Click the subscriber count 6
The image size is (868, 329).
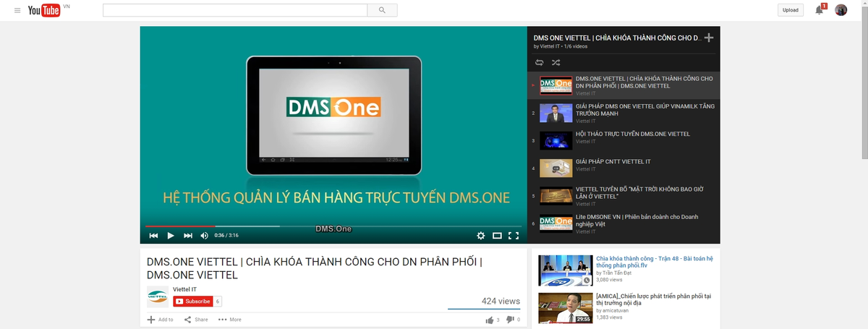[x=218, y=301]
